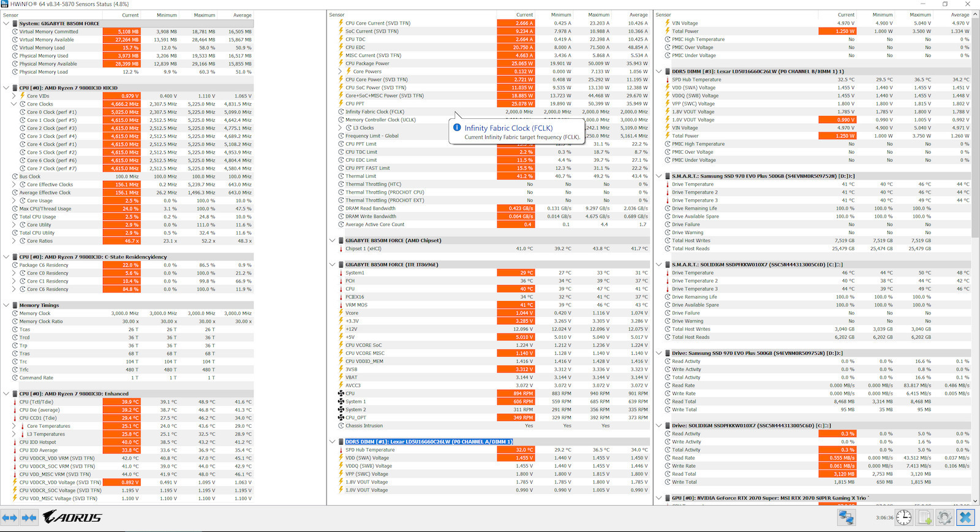Open remote network connection icon
Viewport: 980px width, 532px height.
point(846,518)
